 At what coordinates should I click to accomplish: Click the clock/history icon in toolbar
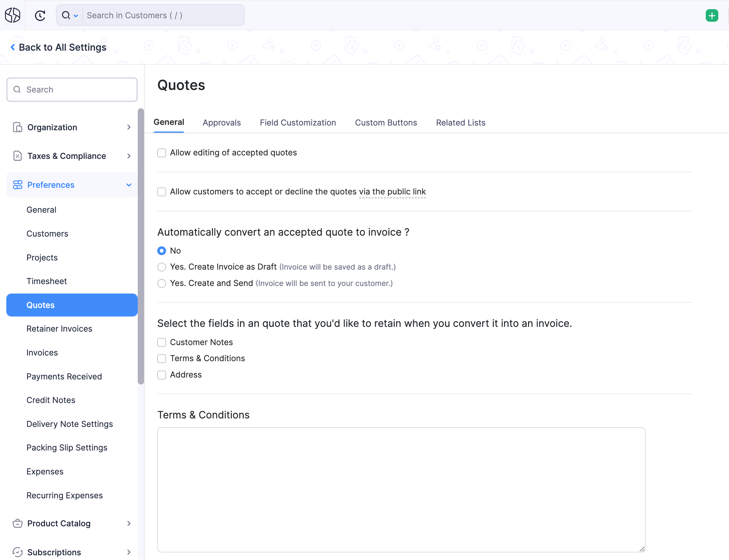pyautogui.click(x=40, y=15)
